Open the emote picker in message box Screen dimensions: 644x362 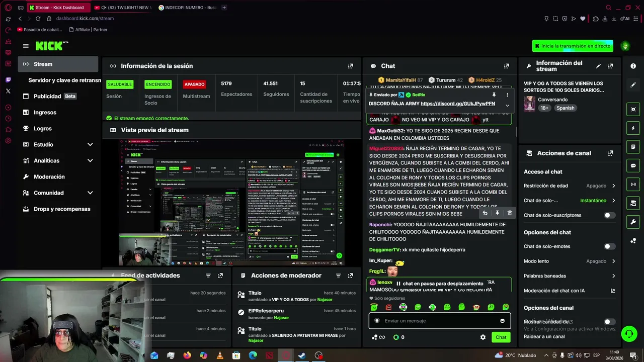coord(502,321)
